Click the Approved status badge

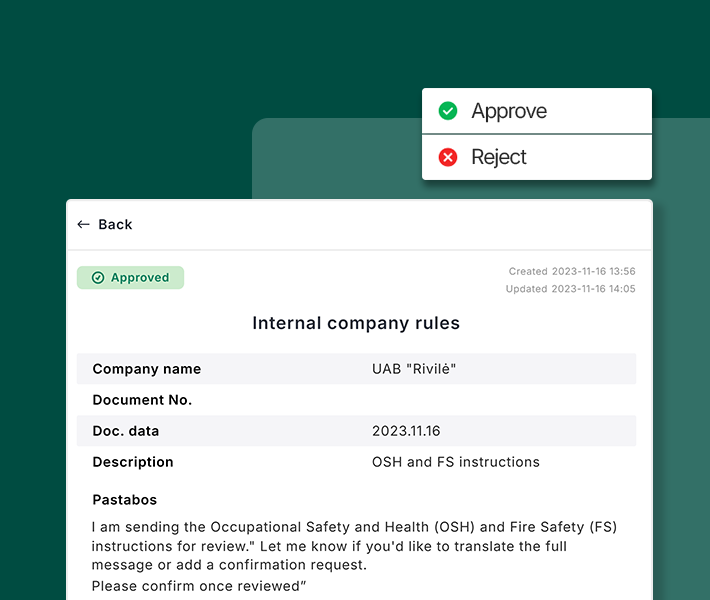131,278
